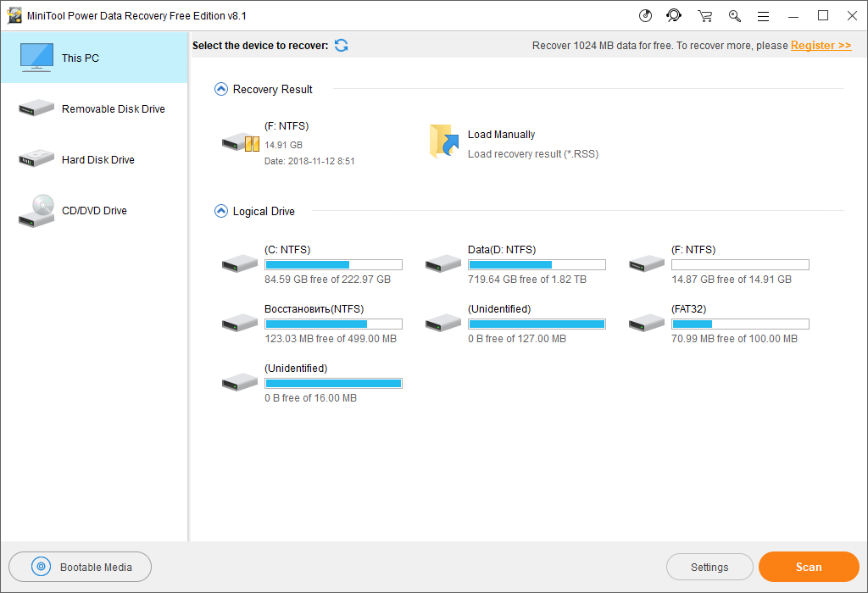Collapse the Recovery Result section
The height and width of the screenshot is (593, 868).
(221, 89)
